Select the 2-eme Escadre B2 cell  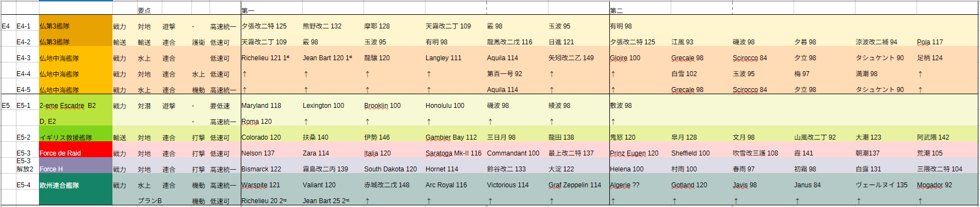[76, 106]
